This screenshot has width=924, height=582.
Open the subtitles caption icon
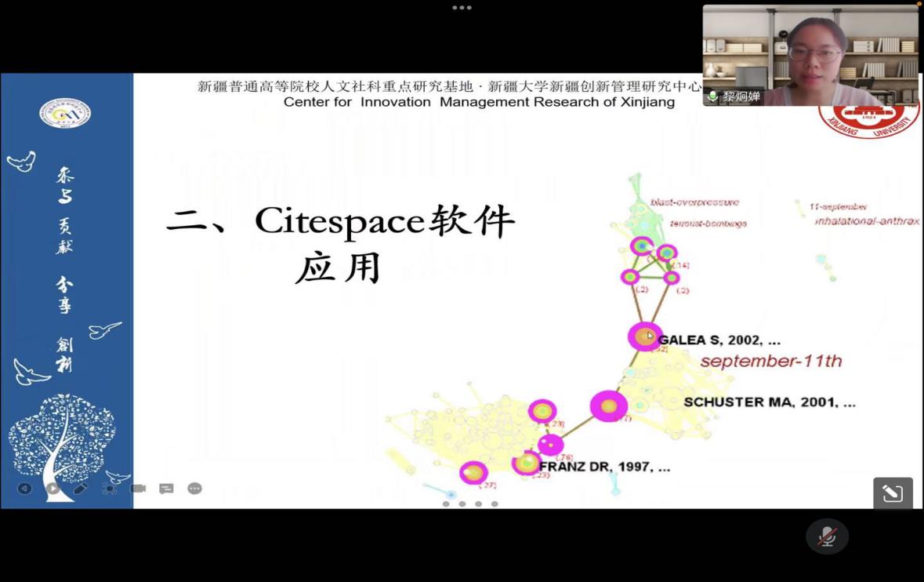(166, 488)
